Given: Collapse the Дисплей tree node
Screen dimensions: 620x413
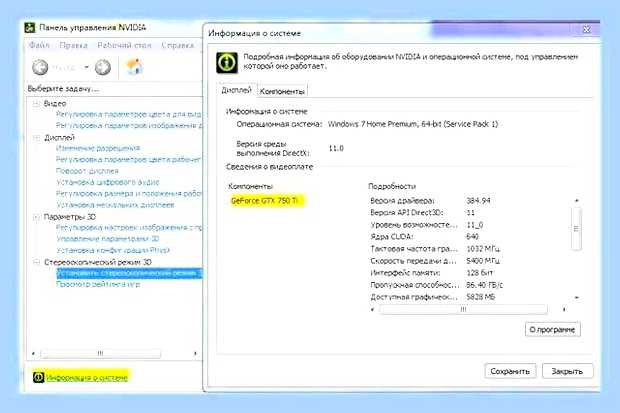Looking at the screenshot, I should pyautogui.click(x=36, y=138).
